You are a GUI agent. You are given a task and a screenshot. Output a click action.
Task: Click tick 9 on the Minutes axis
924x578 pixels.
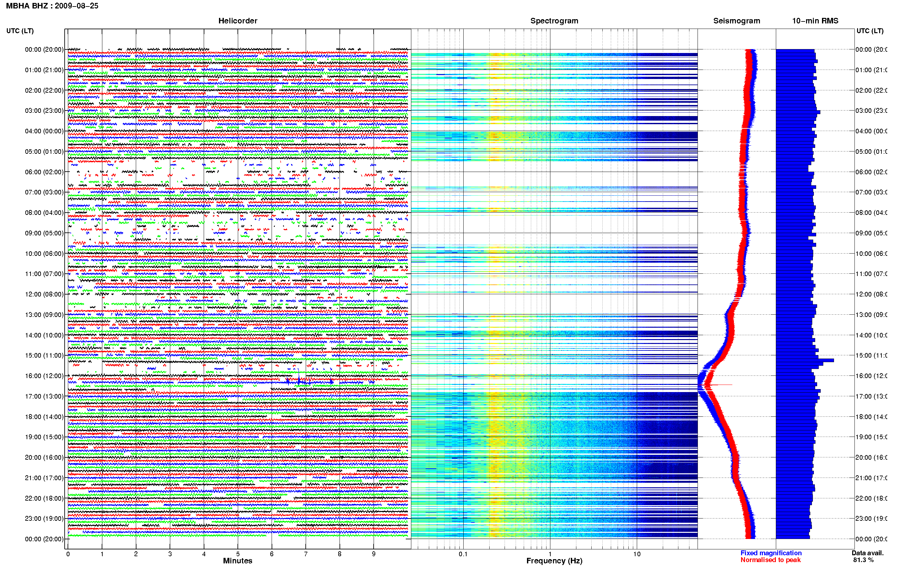[374, 554]
